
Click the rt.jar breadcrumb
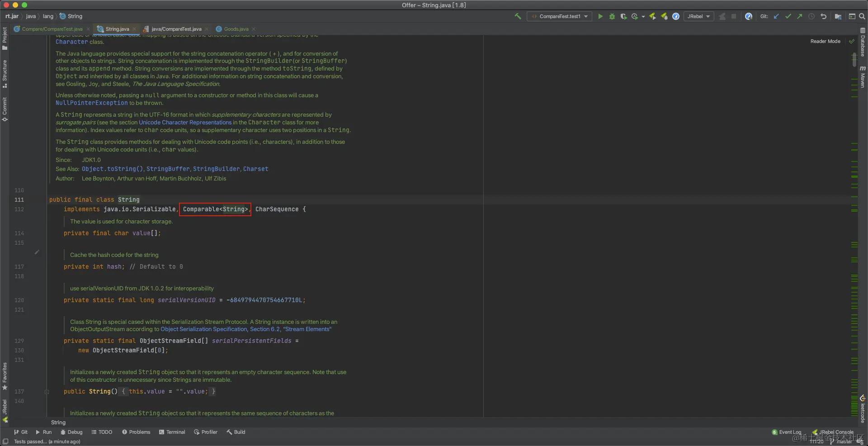[12, 16]
